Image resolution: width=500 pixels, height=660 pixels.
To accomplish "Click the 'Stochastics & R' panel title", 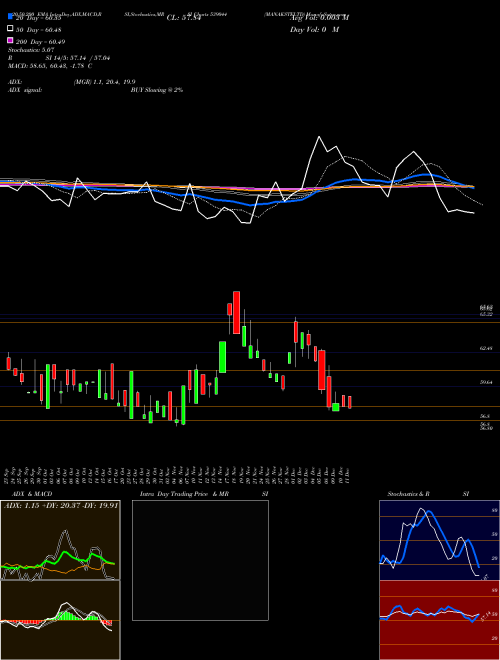I will click(409, 494).
